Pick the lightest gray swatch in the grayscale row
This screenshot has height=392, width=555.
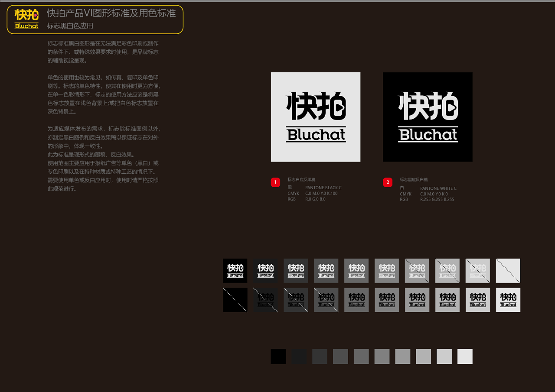click(465, 356)
